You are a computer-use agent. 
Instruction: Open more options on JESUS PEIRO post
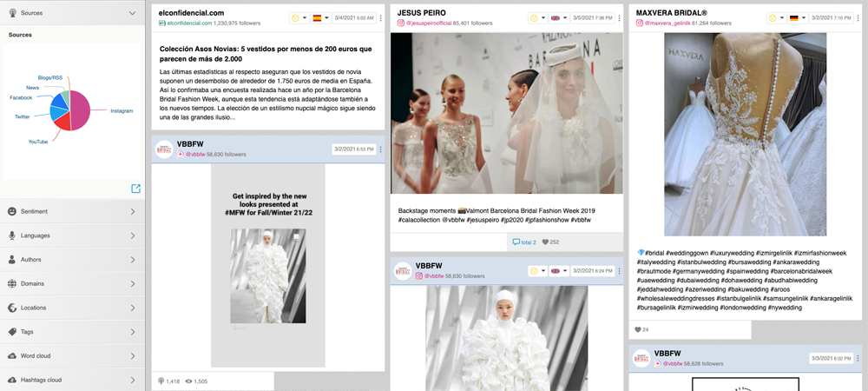pos(619,17)
